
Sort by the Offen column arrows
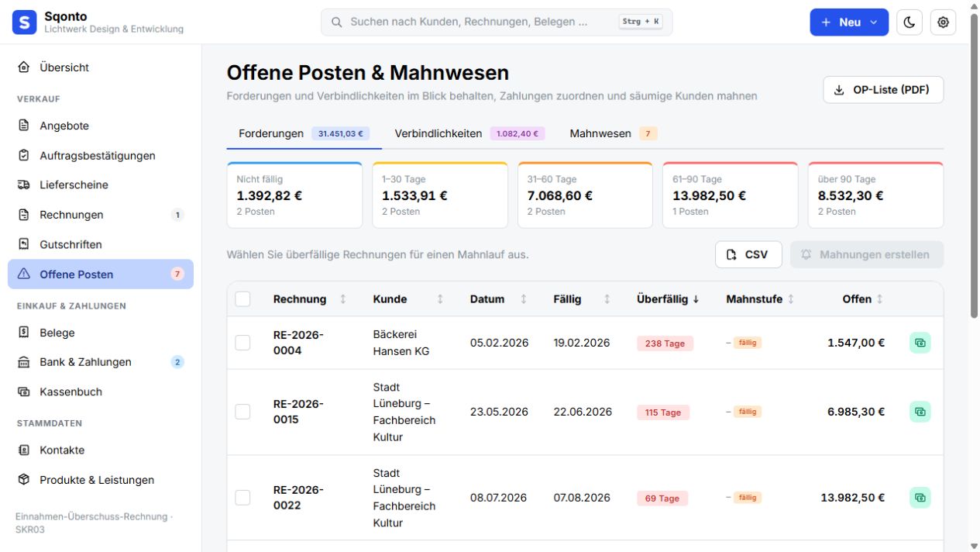[x=880, y=299]
